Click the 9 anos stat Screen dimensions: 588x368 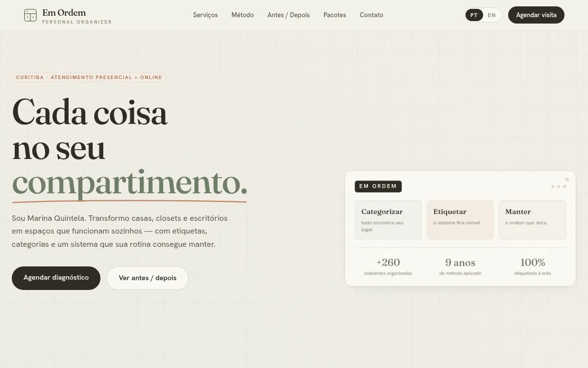(x=460, y=266)
